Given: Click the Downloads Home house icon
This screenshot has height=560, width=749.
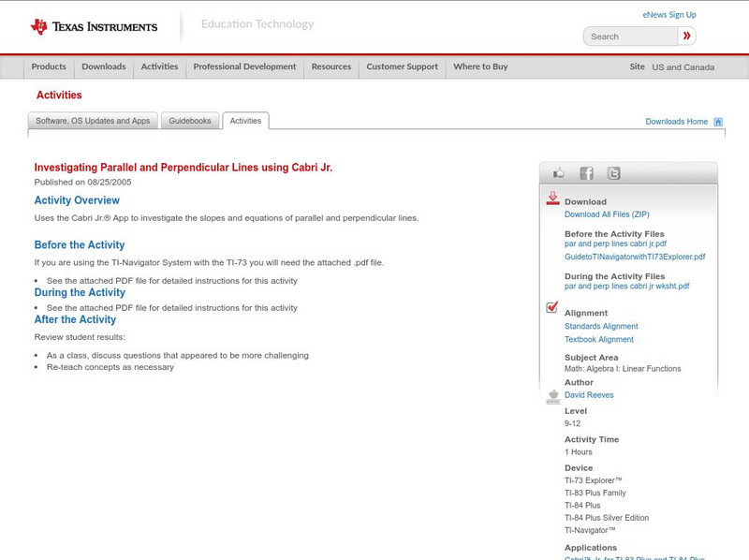Looking at the screenshot, I should click(x=718, y=122).
